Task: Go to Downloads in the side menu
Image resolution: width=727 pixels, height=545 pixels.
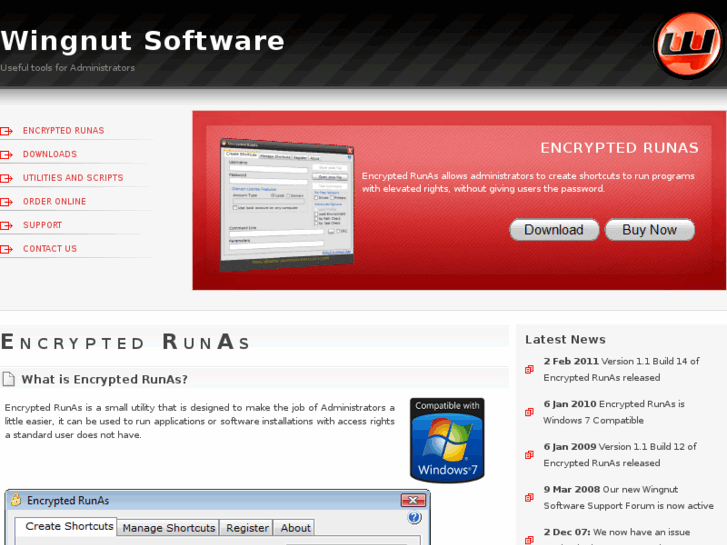Action: (50, 154)
